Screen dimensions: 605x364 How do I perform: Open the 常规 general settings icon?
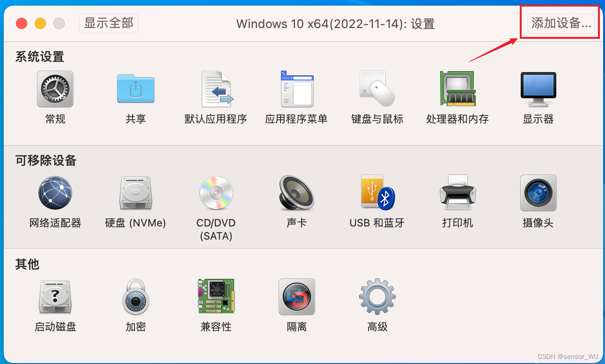click(55, 89)
